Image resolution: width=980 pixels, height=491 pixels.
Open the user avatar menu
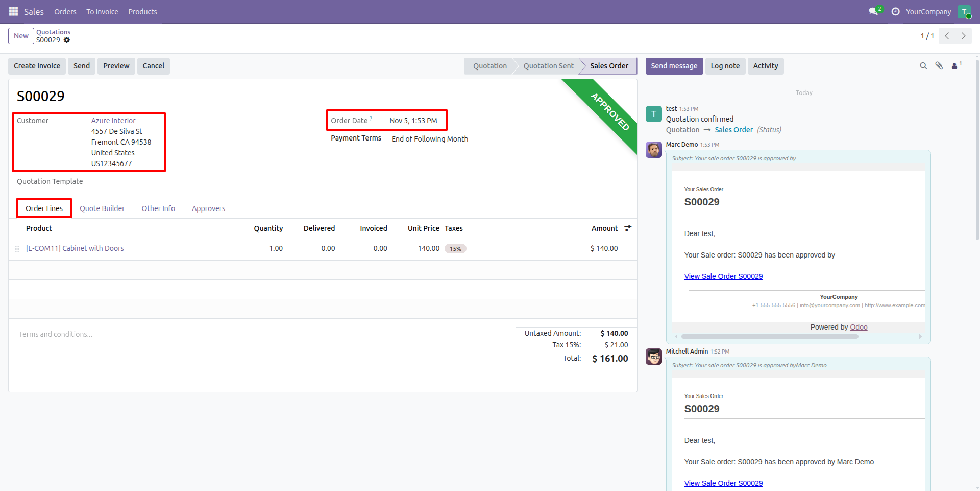(964, 11)
